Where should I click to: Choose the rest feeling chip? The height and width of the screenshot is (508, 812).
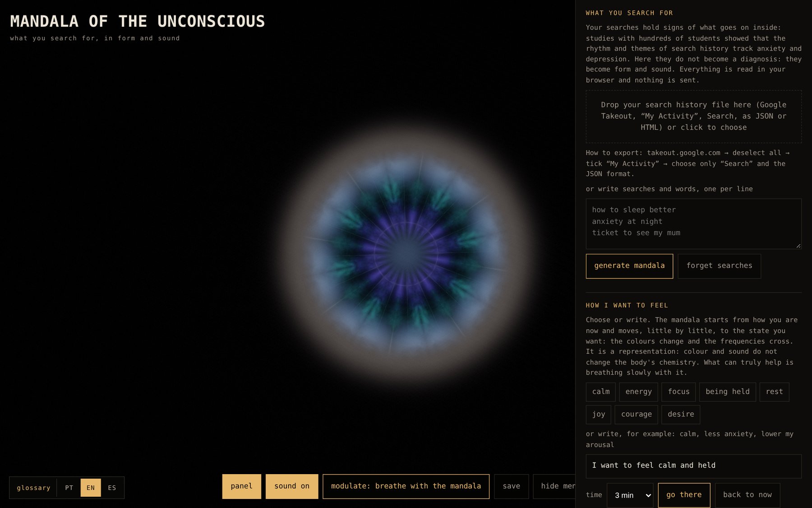[x=774, y=392]
